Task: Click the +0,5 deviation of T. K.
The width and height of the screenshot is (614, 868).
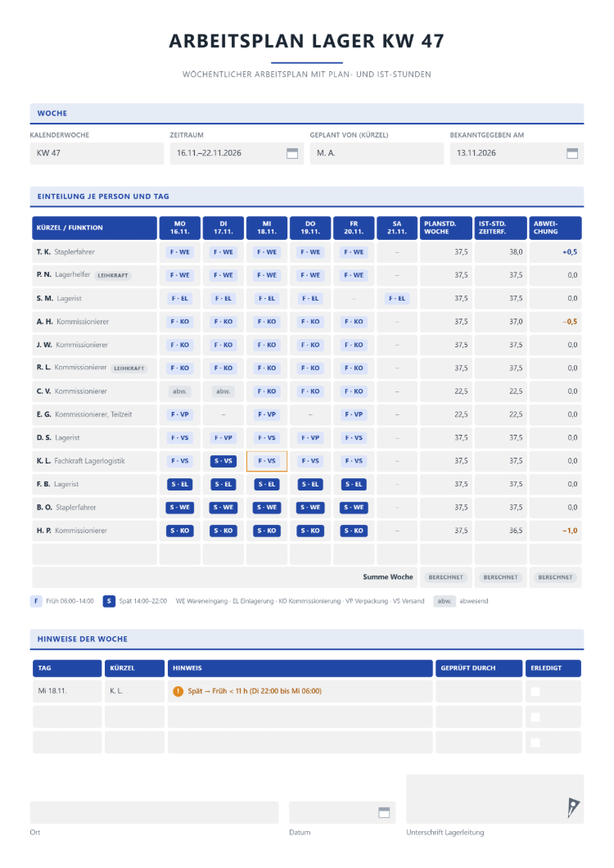Action: 570,252
